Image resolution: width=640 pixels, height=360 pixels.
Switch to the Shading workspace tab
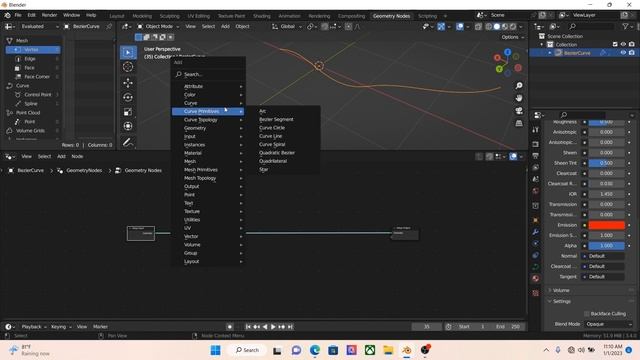pos(262,16)
